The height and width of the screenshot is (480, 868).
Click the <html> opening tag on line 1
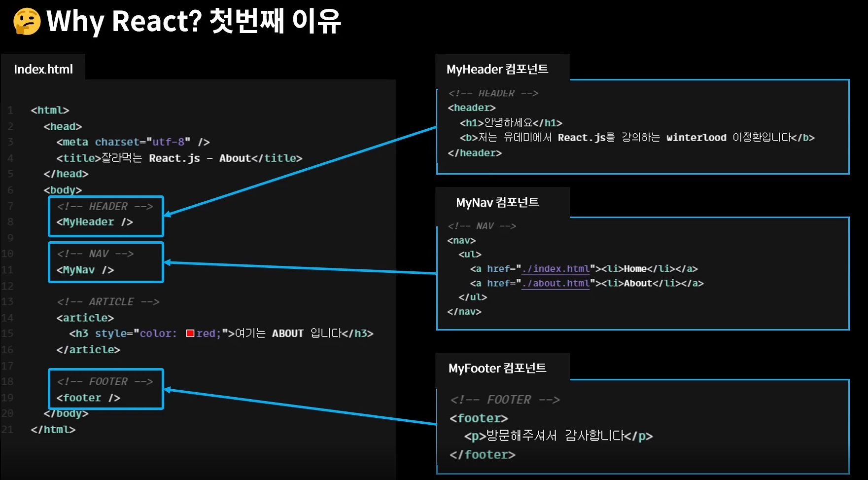coord(50,110)
